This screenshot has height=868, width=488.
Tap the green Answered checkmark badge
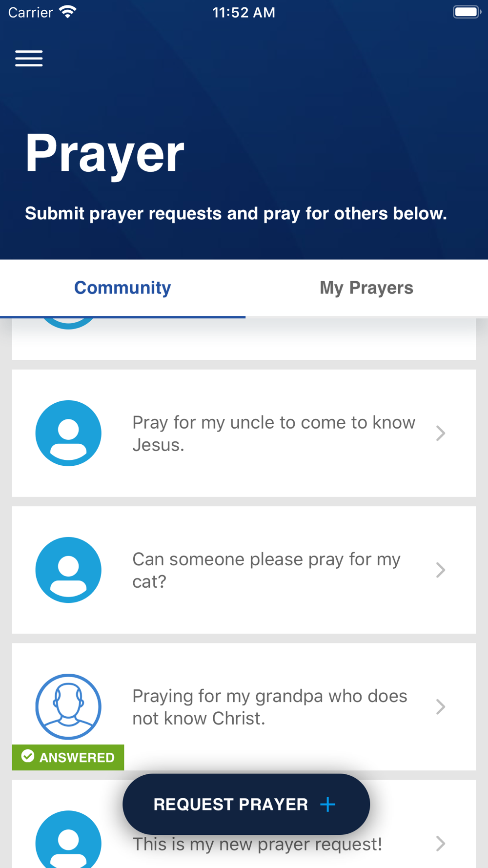coord(28,757)
